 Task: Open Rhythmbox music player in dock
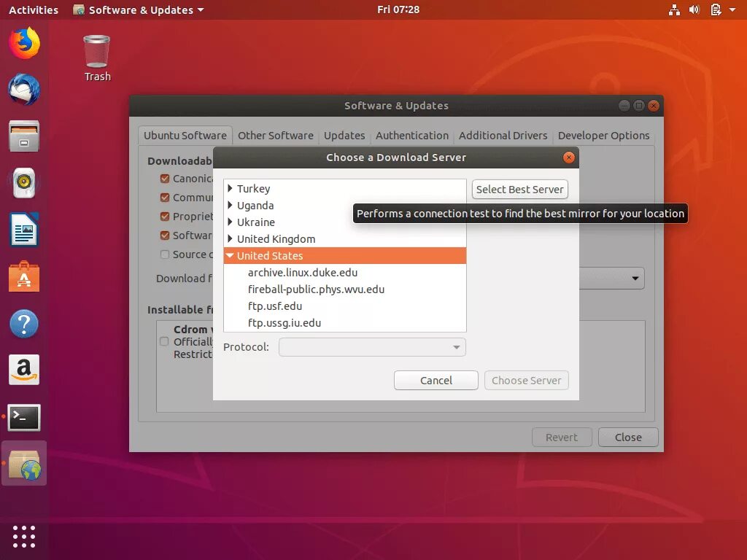coord(24,183)
